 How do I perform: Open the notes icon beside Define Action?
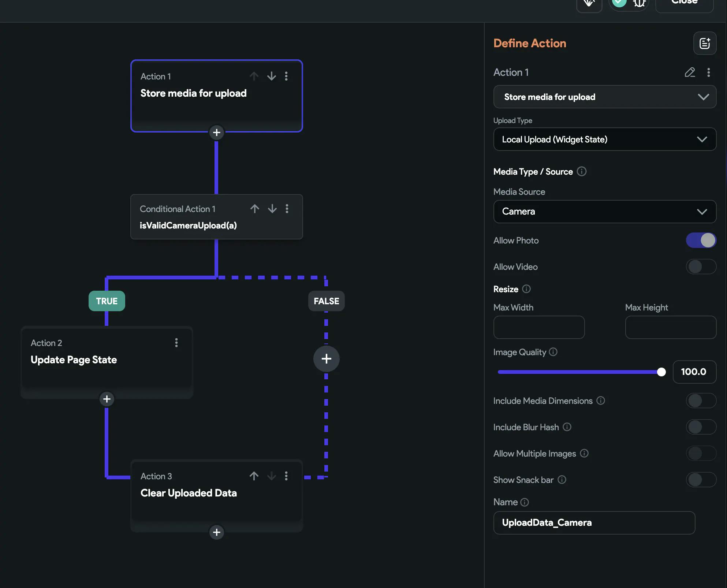pos(705,43)
